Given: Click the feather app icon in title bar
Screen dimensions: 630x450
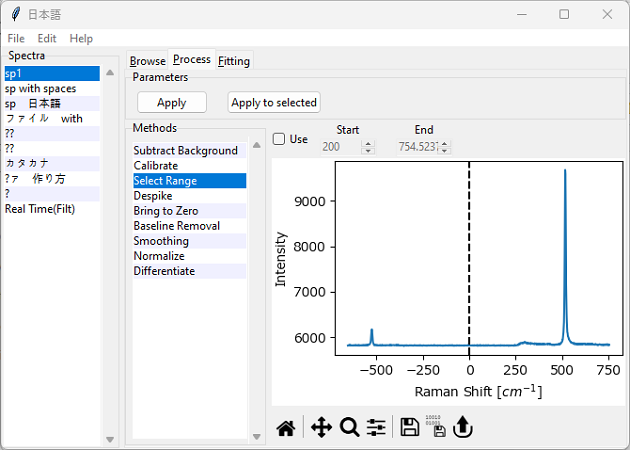Looking at the screenshot, I should 15,14.
